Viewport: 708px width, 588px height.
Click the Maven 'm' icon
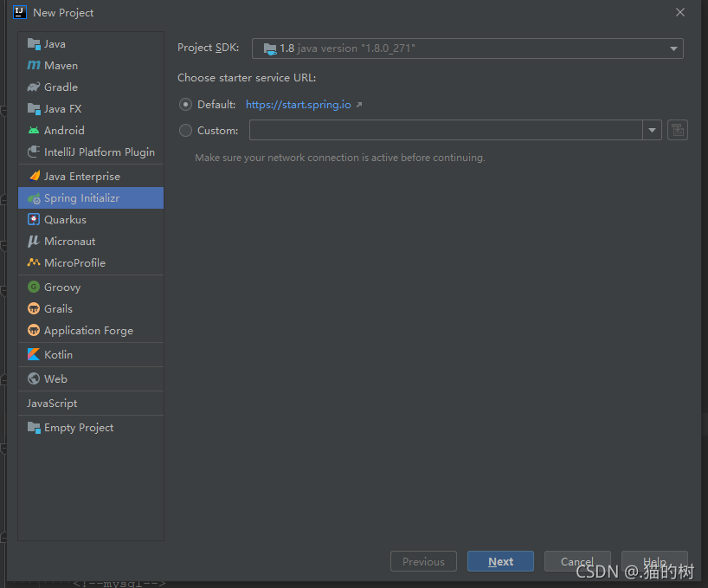coord(34,66)
